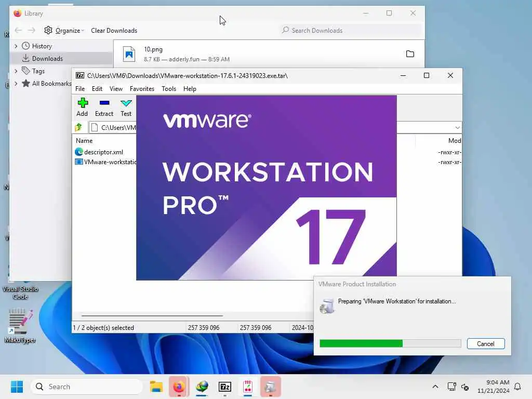This screenshot has height=399, width=532.
Task: Click Clear Downloads in Library window
Action: coord(114,31)
